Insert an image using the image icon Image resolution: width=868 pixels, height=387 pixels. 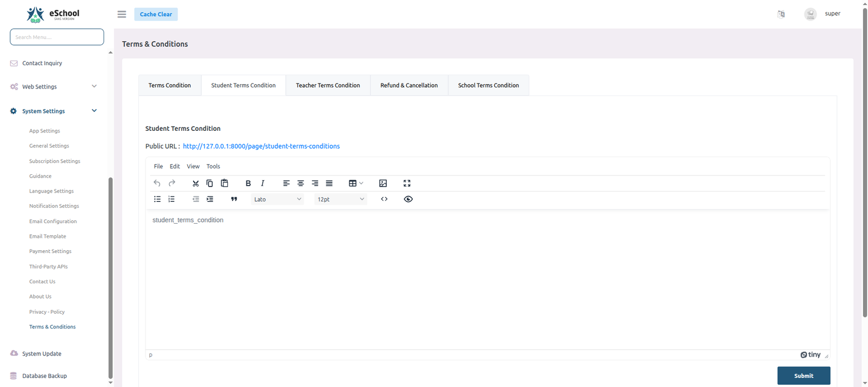383,183
